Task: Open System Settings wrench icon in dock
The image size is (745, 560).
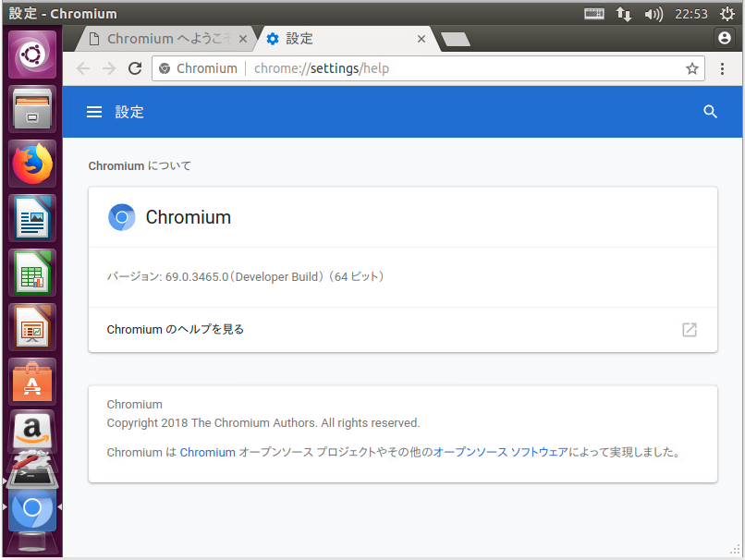Action: pos(31,459)
